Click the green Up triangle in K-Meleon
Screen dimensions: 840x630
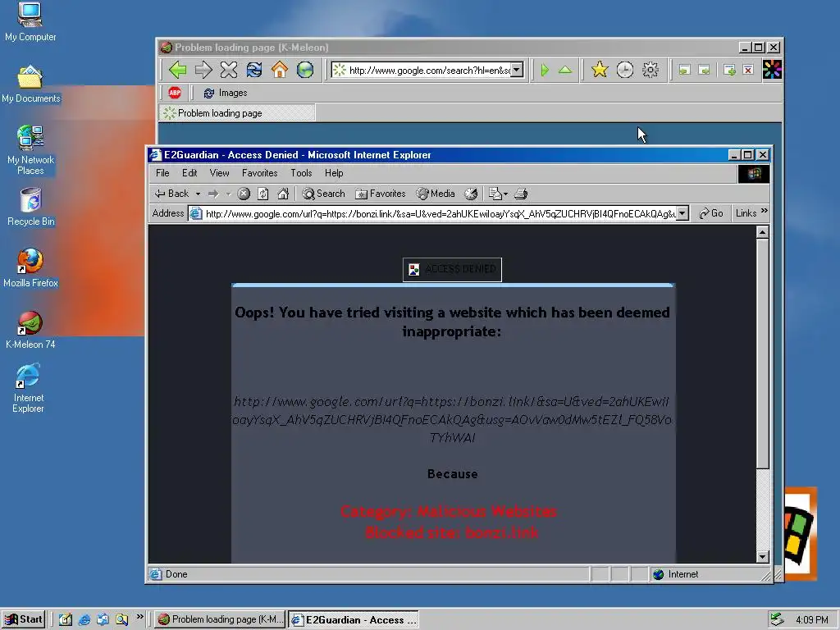[x=565, y=70]
